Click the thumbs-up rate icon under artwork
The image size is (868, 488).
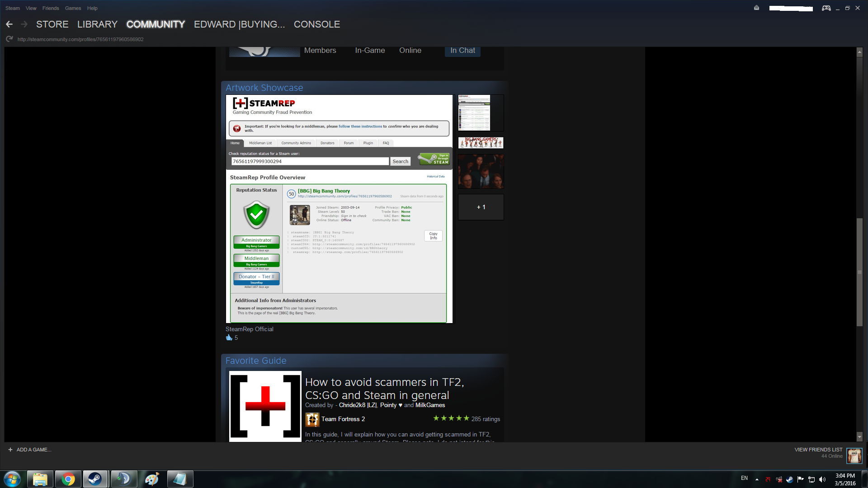229,338
